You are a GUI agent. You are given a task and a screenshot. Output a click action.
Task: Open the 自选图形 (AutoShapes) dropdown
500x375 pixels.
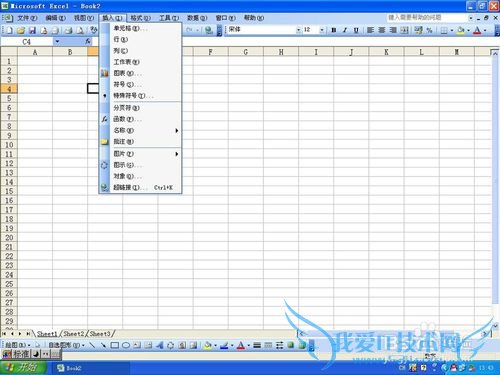coord(66,345)
